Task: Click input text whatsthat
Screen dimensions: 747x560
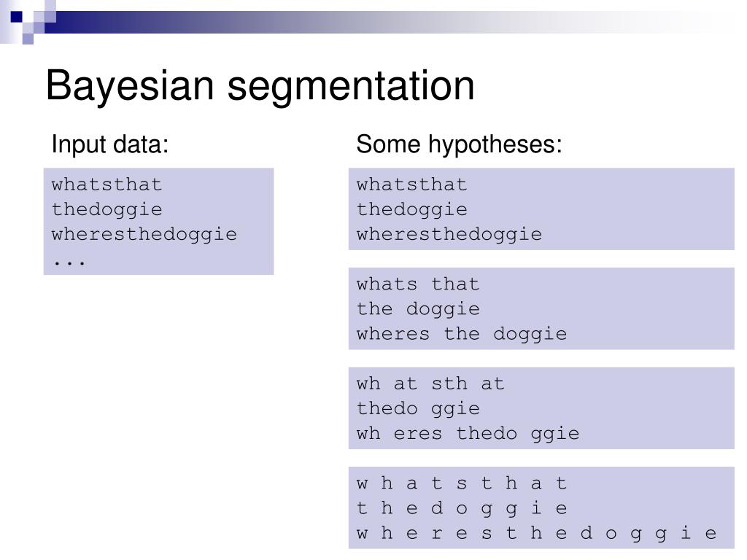Action: pyautogui.click(x=107, y=184)
